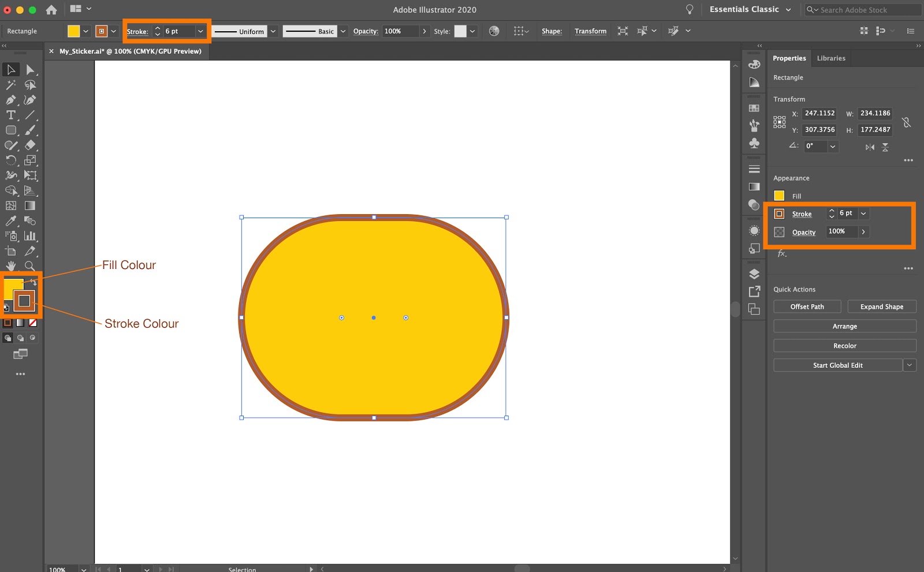
Task: Select the Pen tool
Action: pos(10,100)
